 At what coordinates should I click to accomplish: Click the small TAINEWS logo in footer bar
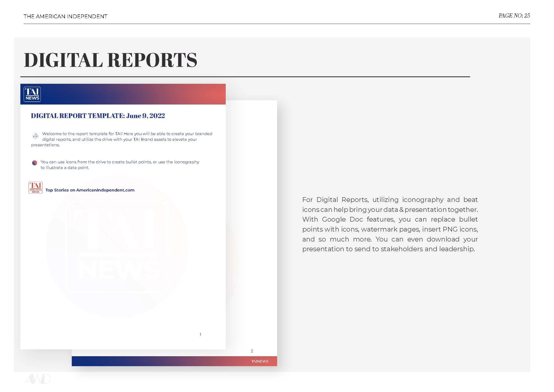pos(260,361)
